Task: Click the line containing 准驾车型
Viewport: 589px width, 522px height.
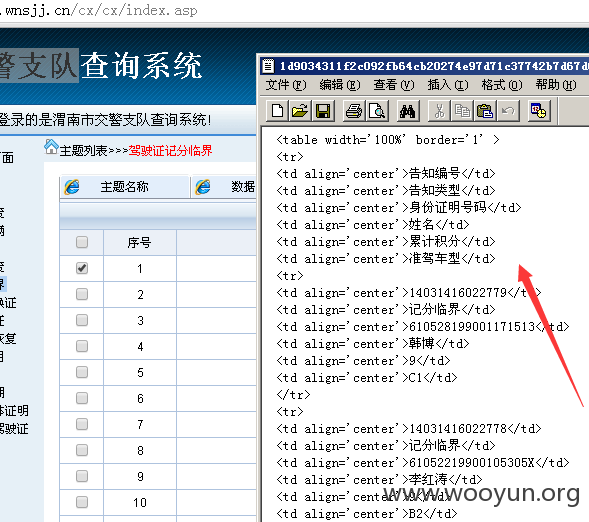Action: 386,258
